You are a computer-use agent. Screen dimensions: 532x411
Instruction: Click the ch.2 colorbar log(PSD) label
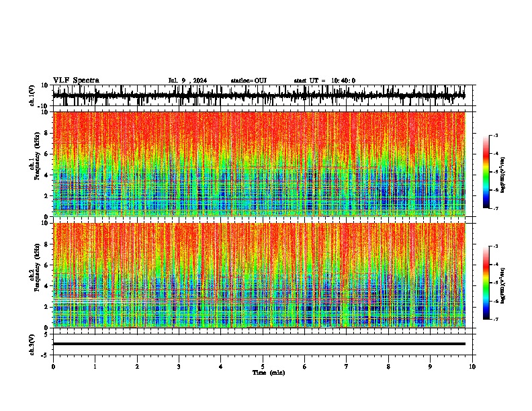pos(503,285)
